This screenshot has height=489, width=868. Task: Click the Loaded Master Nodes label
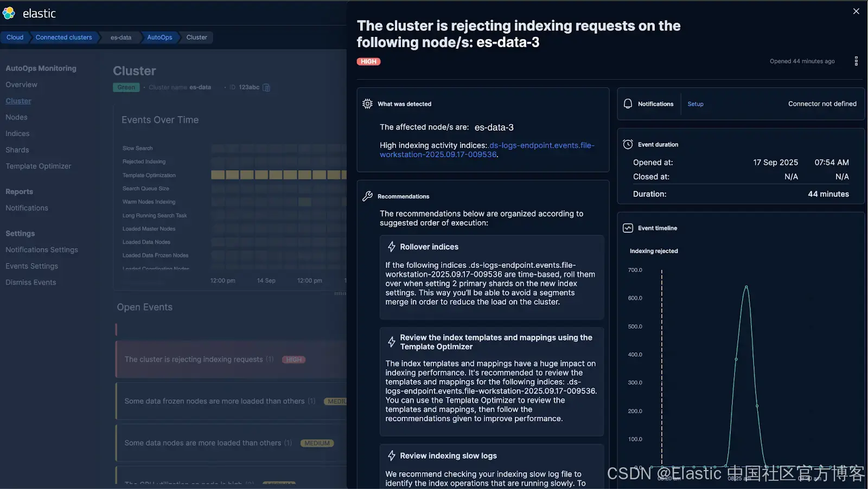pos(149,229)
